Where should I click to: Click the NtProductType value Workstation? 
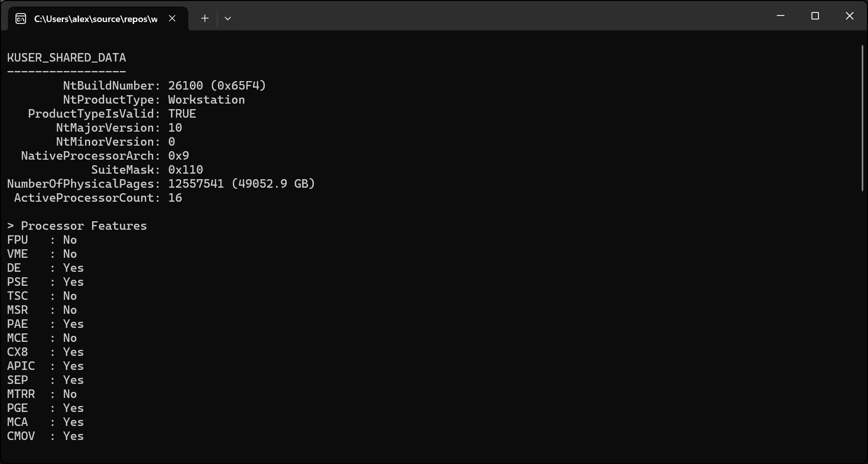206,100
